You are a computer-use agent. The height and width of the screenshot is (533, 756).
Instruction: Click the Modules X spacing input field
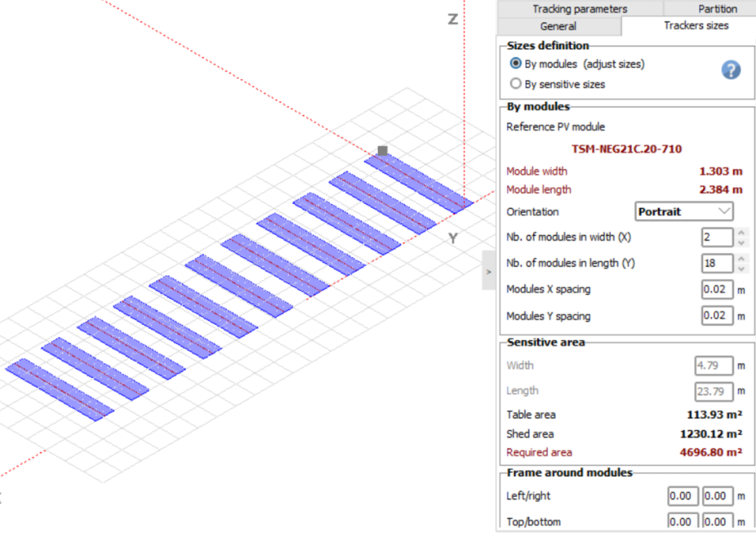717,290
